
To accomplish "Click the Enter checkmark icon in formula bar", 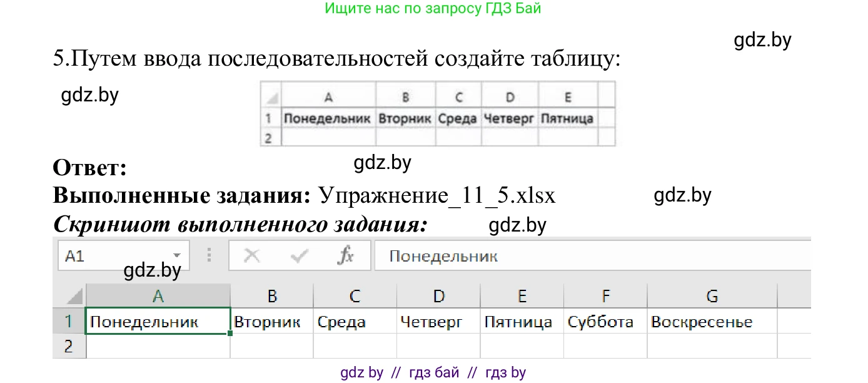I will point(301,255).
